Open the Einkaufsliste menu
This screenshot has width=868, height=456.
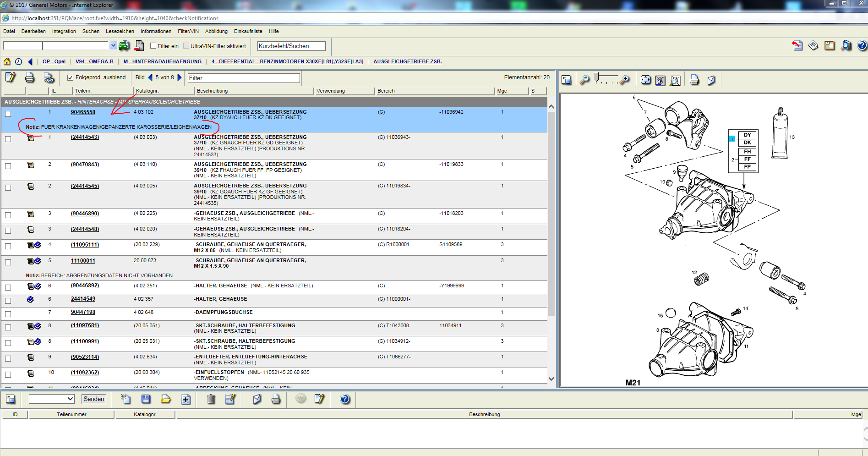[248, 31]
